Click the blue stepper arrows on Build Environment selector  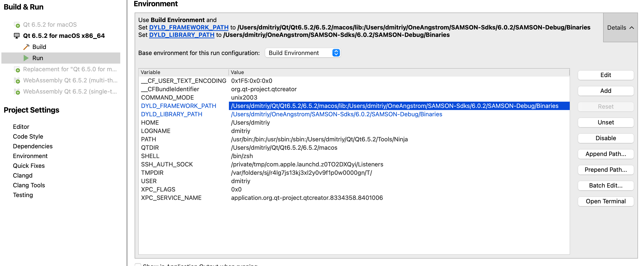pos(336,53)
